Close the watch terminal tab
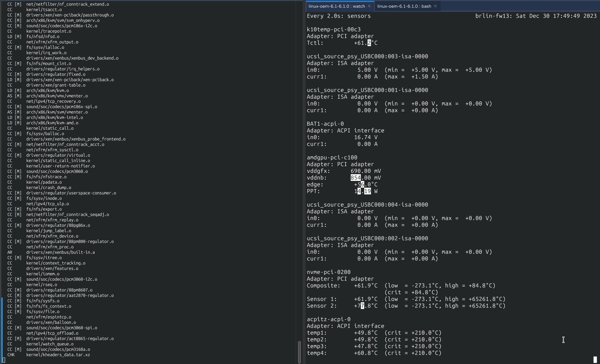The width and height of the screenshot is (600, 364). (x=369, y=6)
